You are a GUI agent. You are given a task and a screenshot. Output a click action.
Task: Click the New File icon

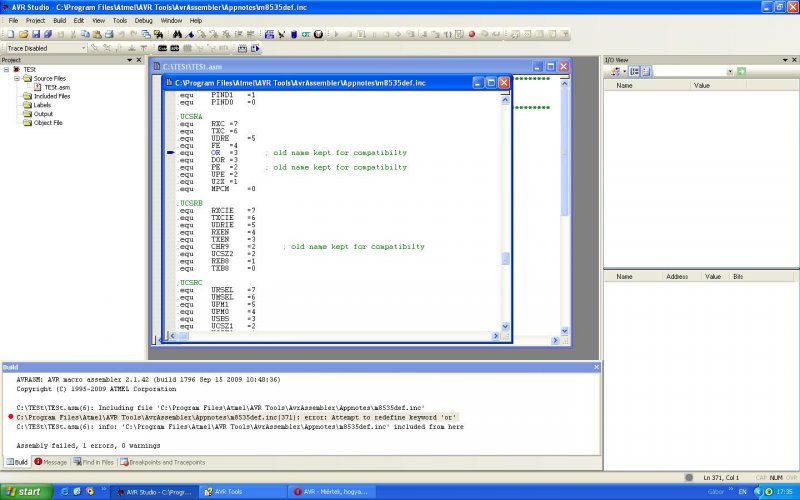pos(11,34)
